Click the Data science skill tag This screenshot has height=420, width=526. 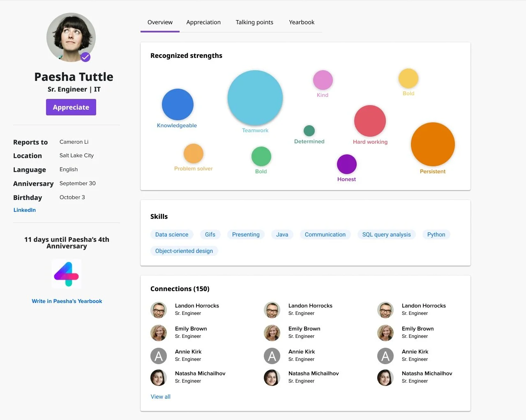click(x=172, y=234)
